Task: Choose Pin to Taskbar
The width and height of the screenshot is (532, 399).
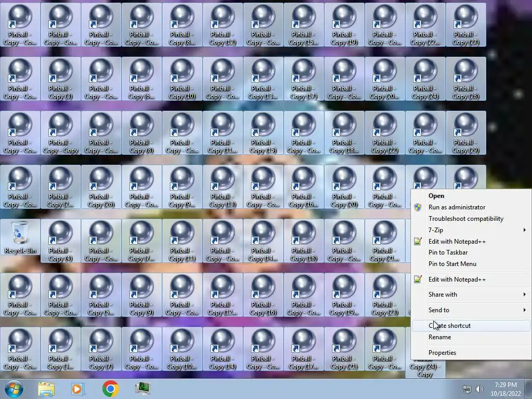Action: pos(471,252)
